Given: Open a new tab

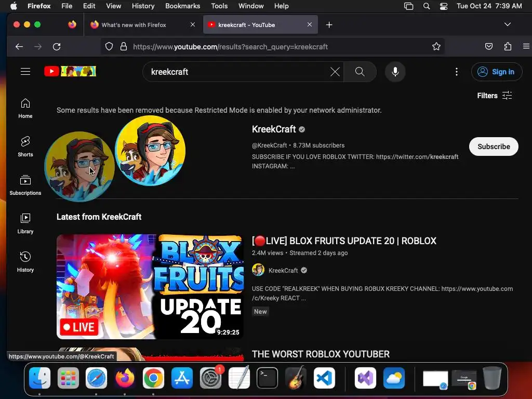Looking at the screenshot, I should coord(329,25).
